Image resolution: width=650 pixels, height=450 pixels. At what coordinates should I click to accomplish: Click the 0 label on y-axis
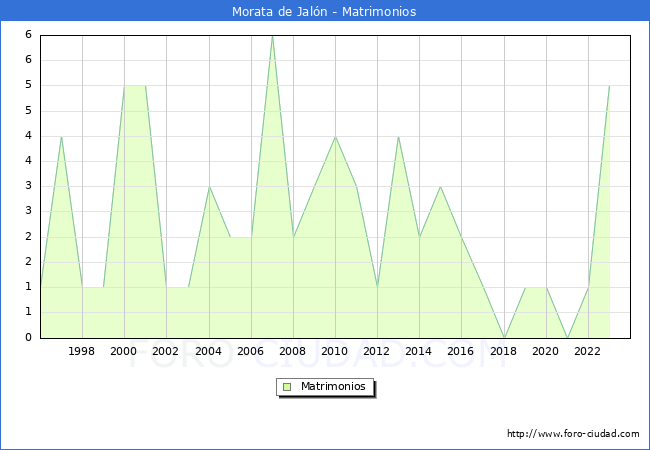pyautogui.click(x=29, y=337)
